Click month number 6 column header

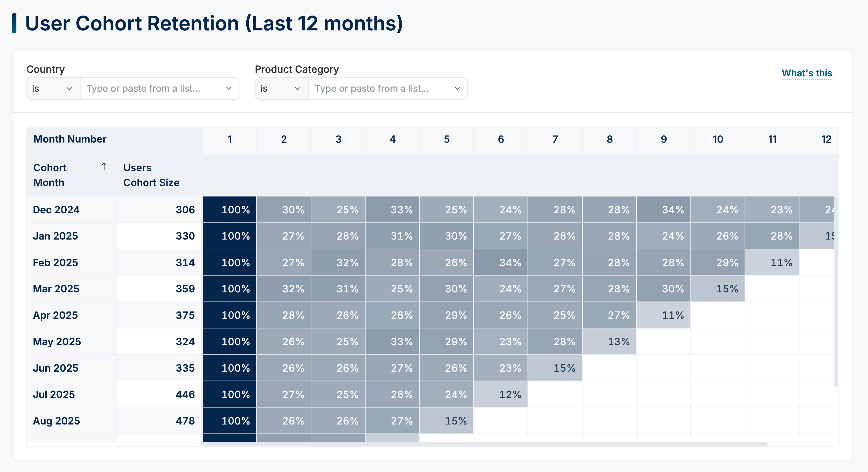(501, 139)
